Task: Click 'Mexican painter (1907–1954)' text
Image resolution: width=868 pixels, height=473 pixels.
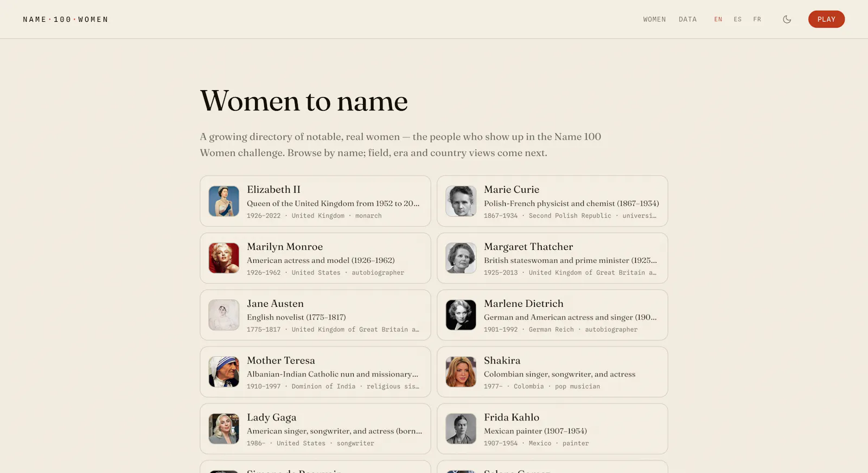Action: [x=535, y=431]
